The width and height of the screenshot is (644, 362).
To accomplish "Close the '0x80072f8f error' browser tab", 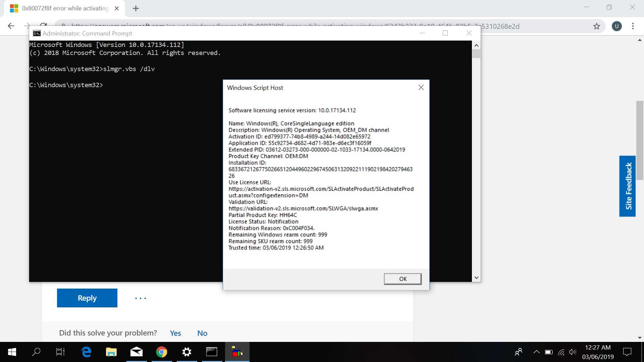I will click(117, 8).
